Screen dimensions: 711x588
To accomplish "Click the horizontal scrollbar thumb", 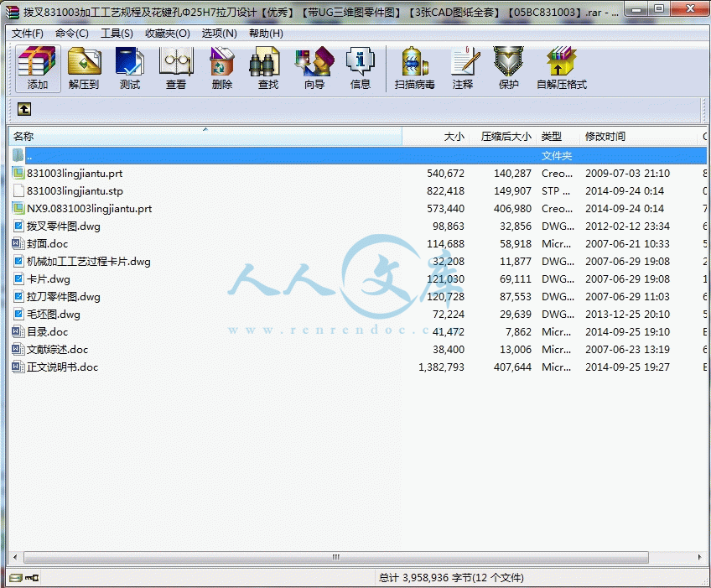I will 336,557.
